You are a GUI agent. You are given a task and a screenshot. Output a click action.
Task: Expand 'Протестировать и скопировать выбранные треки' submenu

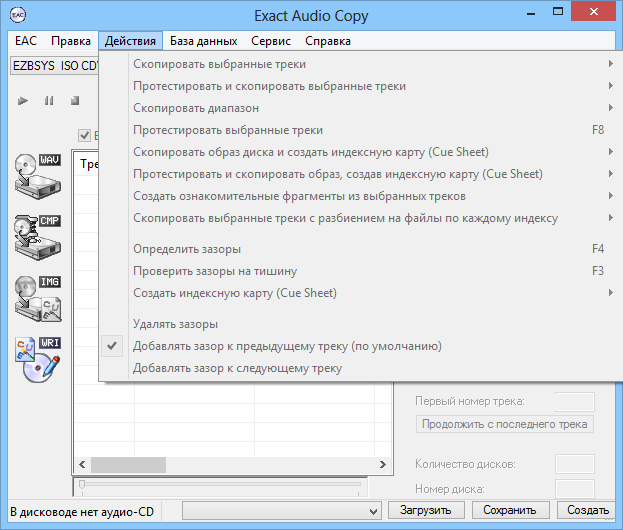tap(611, 85)
